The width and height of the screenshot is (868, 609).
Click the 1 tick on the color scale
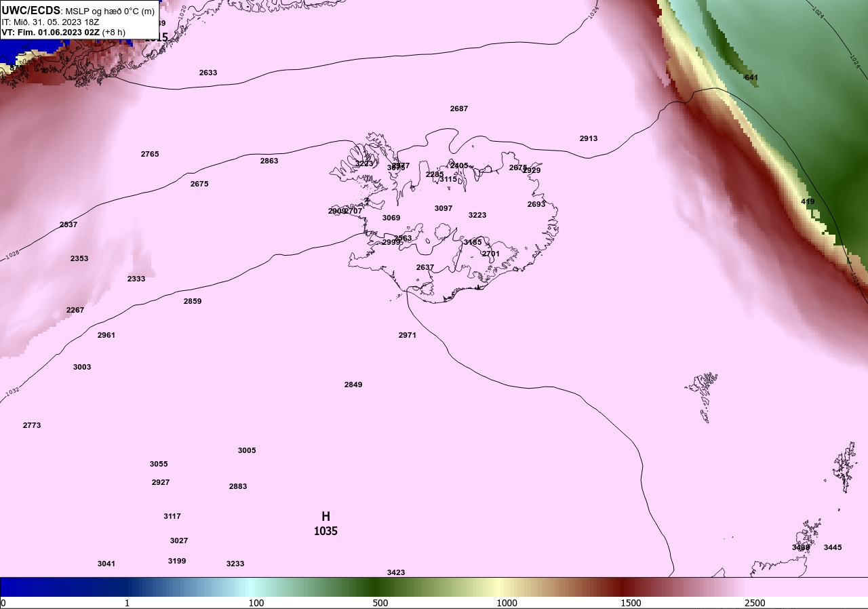point(127,603)
